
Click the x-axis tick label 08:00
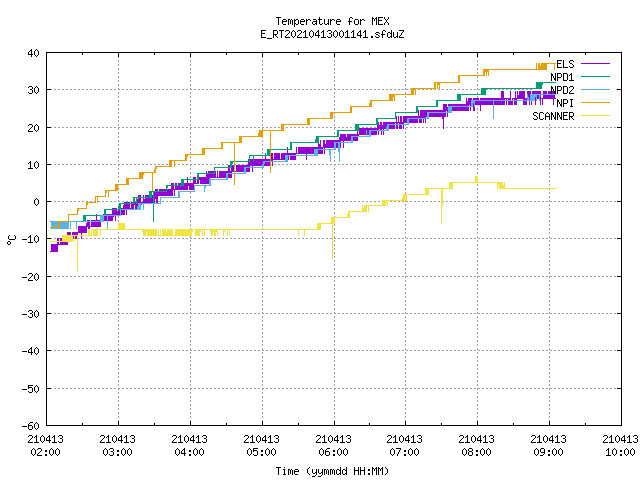click(x=476, y=452)
